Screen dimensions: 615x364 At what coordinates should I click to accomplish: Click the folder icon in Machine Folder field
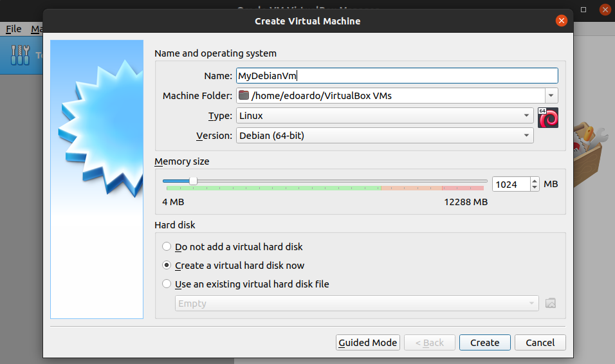click(x=244, y=95)
